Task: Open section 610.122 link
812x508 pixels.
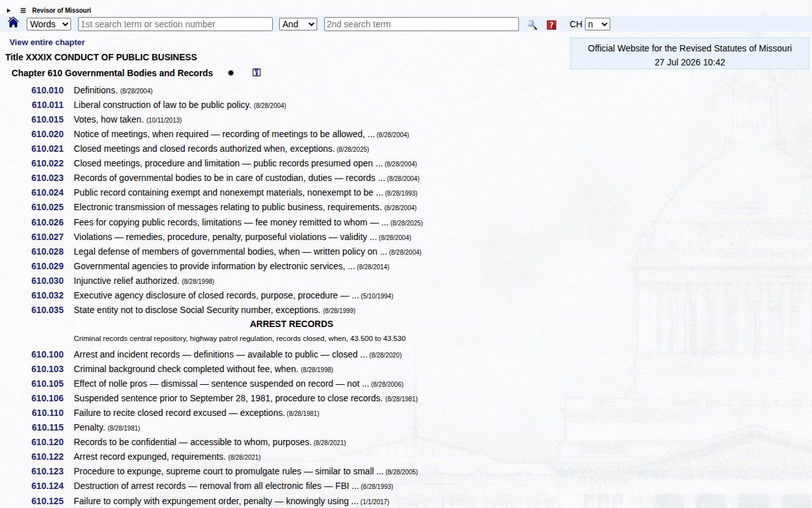Action: point(48,457)
